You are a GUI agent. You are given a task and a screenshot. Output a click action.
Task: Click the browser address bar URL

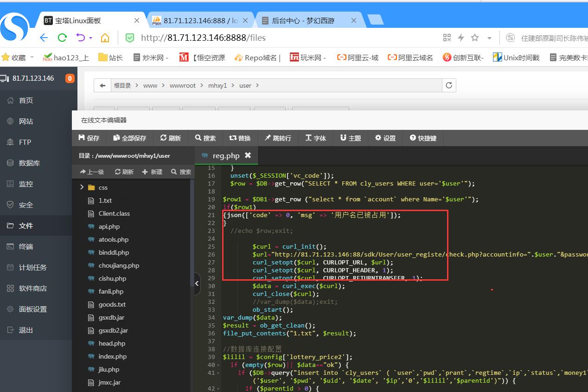coord(203,38)
